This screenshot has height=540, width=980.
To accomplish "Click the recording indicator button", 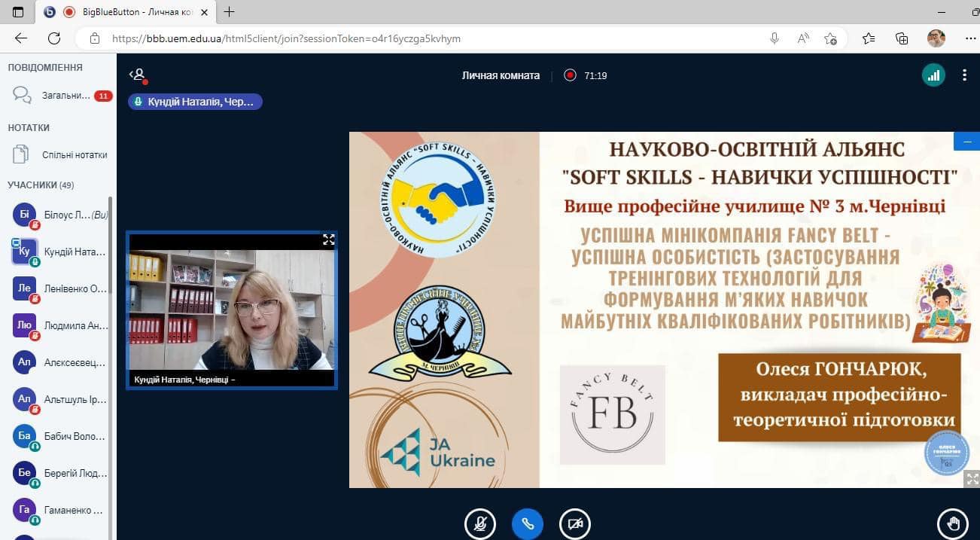I will (571, 75).
